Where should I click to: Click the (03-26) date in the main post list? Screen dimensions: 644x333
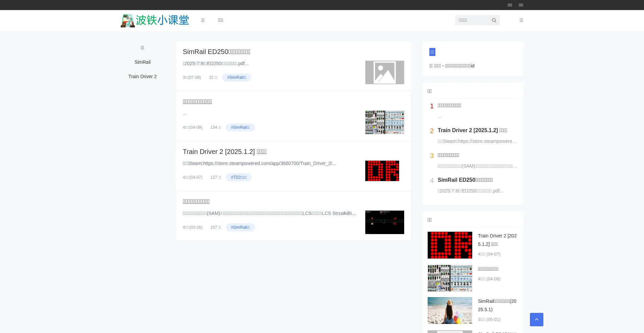pyautogui.click(x=193, y=227)
